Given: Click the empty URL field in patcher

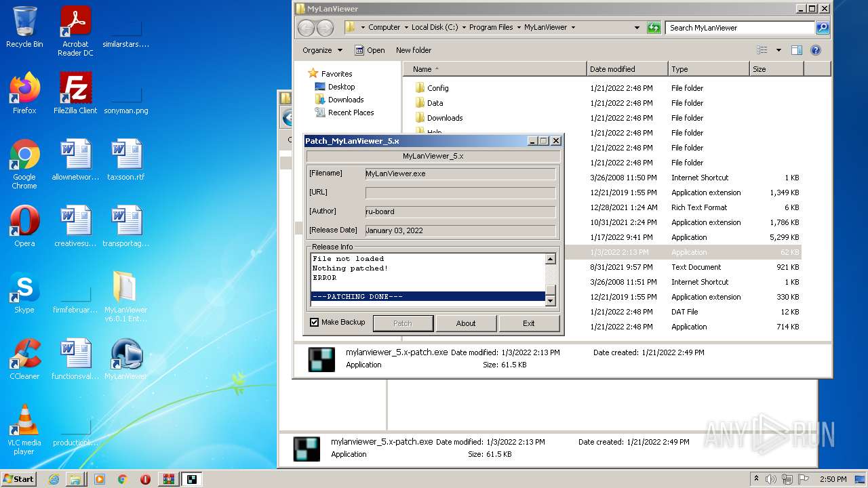Looking at the screenshot, I should [460, 193].
